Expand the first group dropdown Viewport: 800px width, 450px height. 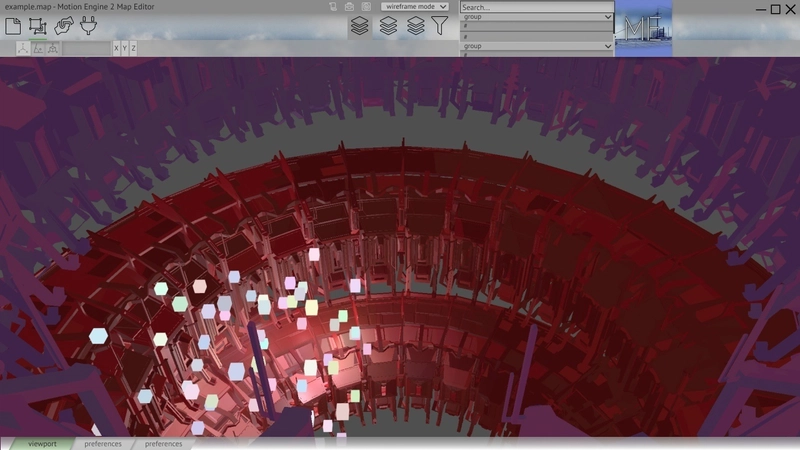pyautogui.click(x=536, y=17)
